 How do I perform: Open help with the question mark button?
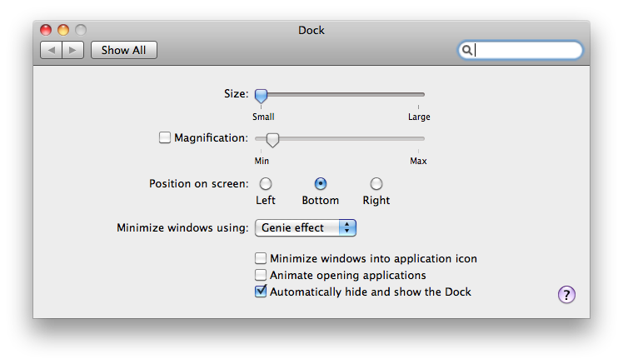[x=566, y=295]
